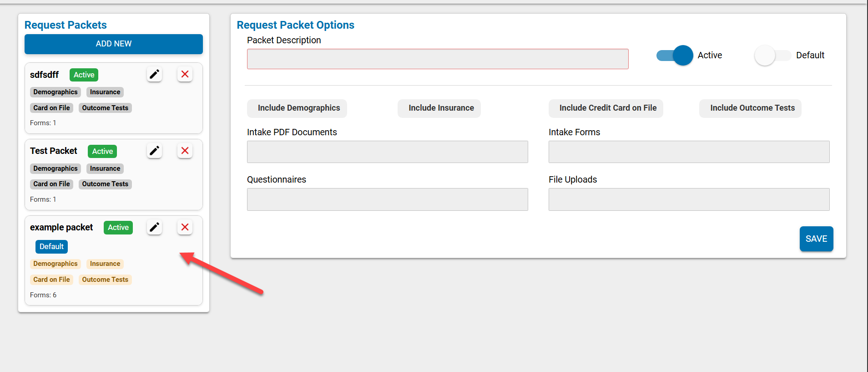The width and height of the screenshot is (868, 372).
Task: Toggle the Active switch off
Action: [x=675, y=56]
